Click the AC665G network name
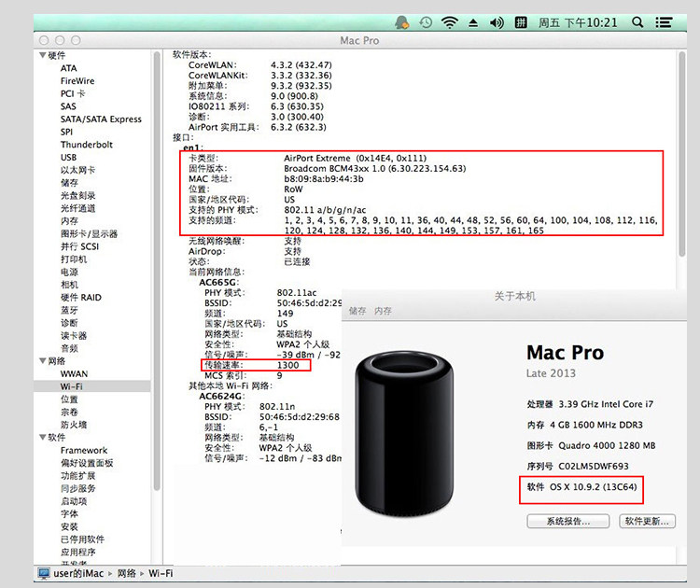Viewport: 700px width, 588px height. coord(218,283)
